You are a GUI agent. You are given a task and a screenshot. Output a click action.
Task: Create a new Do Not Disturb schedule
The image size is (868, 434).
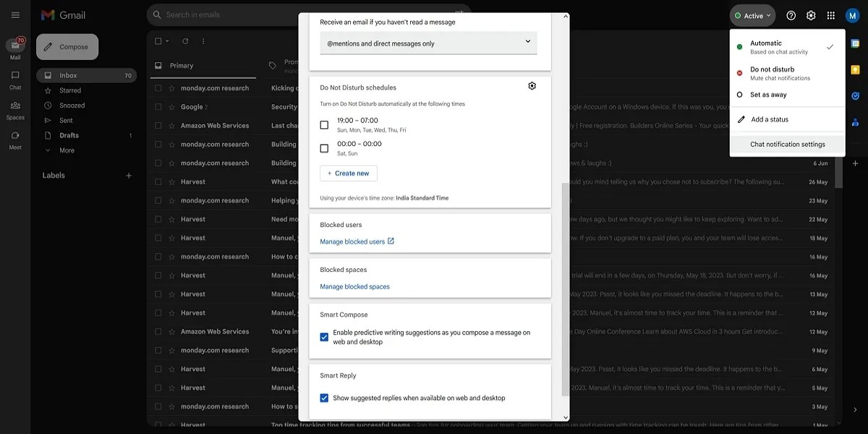click(349, 173)
